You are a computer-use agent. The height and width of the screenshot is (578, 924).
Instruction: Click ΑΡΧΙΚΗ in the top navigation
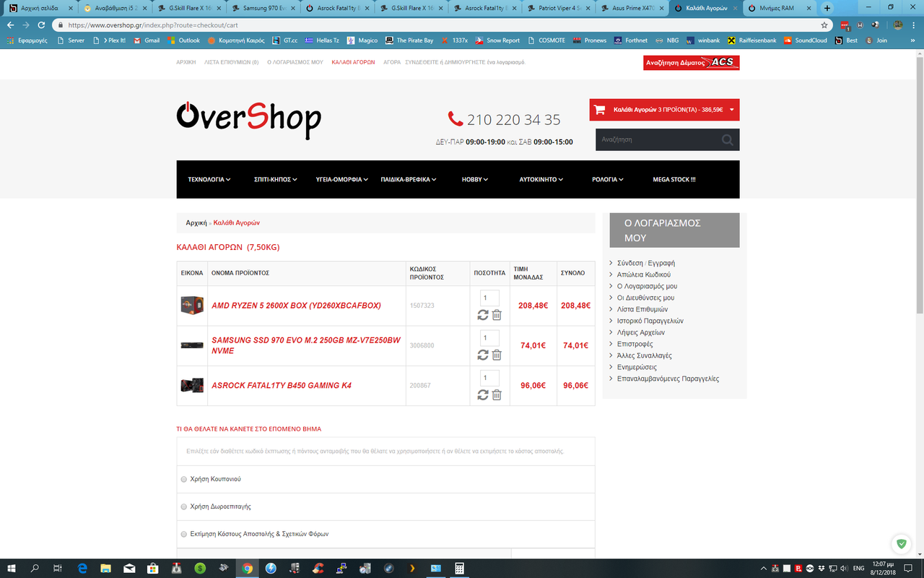[x=186, y=62]
